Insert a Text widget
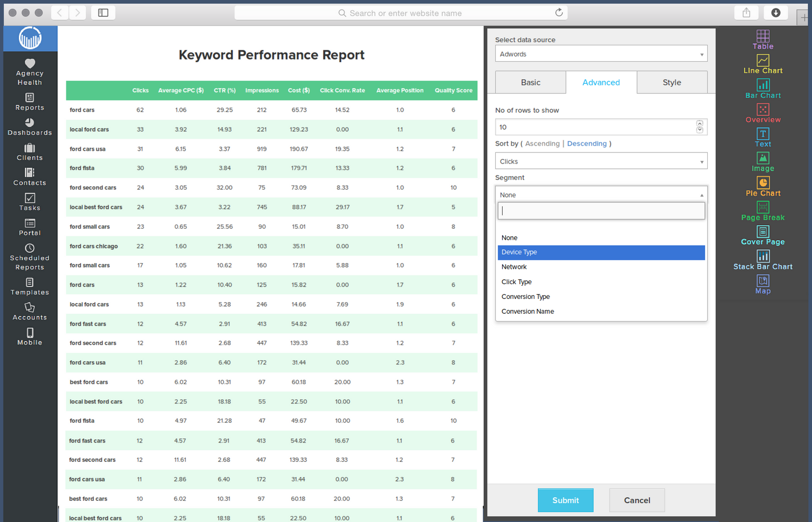 point(762,137)
